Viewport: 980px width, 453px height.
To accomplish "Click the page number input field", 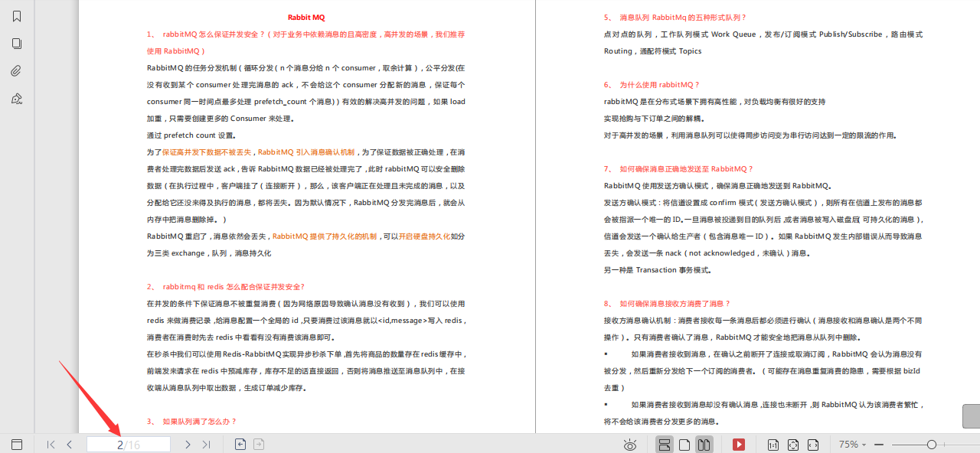I will 129,445.
